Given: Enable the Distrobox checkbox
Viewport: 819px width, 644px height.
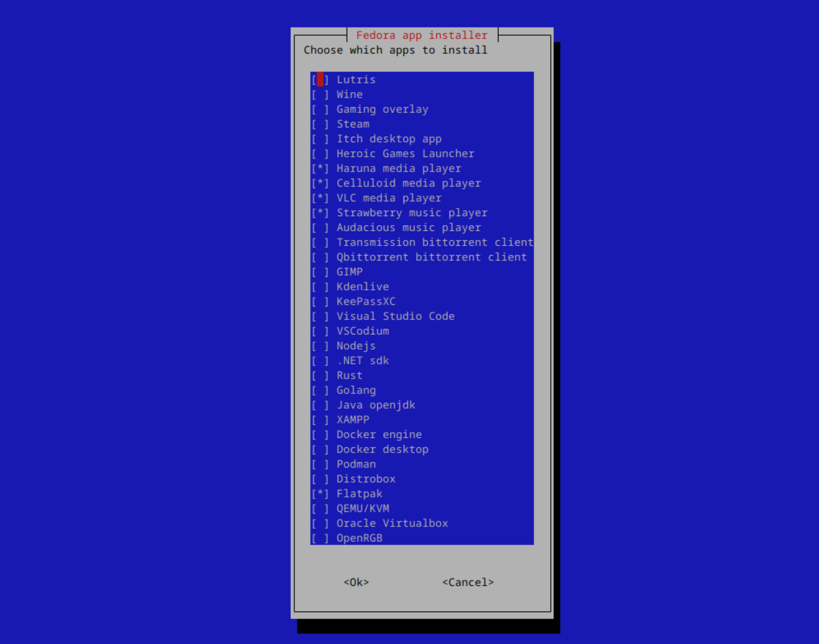Looking at the screenshot, I should (320, 479).
